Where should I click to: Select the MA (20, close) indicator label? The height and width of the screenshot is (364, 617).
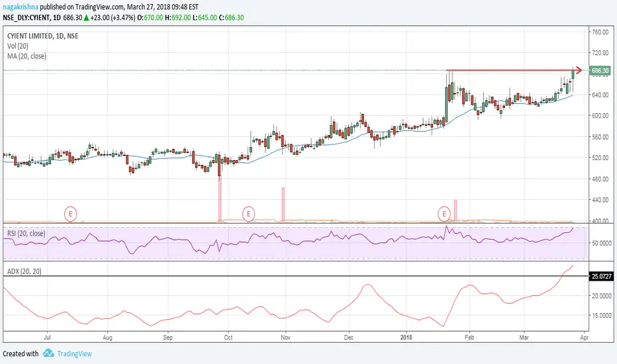coord(26,56)
